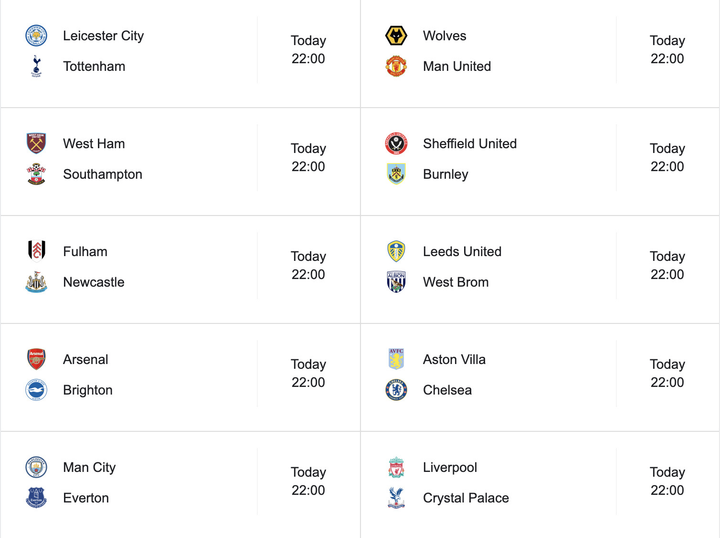Image resolution: width=720 pixels, height=538 pixels.
Task: Open the Southampton team name link
Action: pos(102,174)
